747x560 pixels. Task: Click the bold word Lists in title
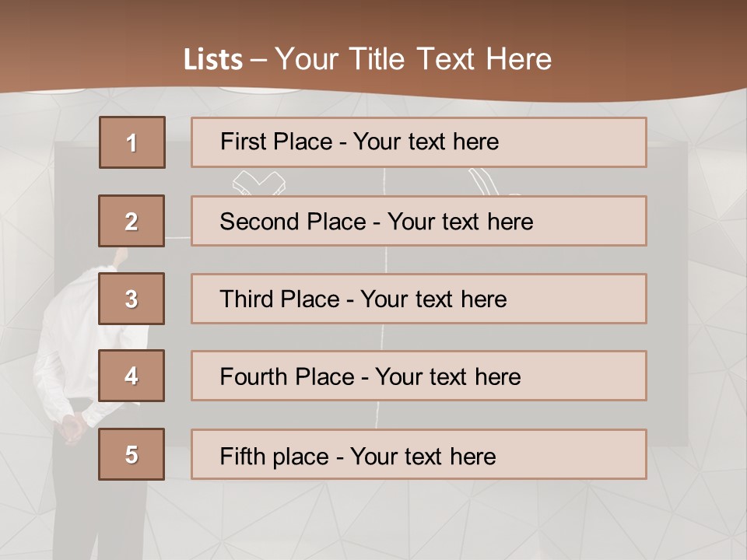click(x=213, y=60)
